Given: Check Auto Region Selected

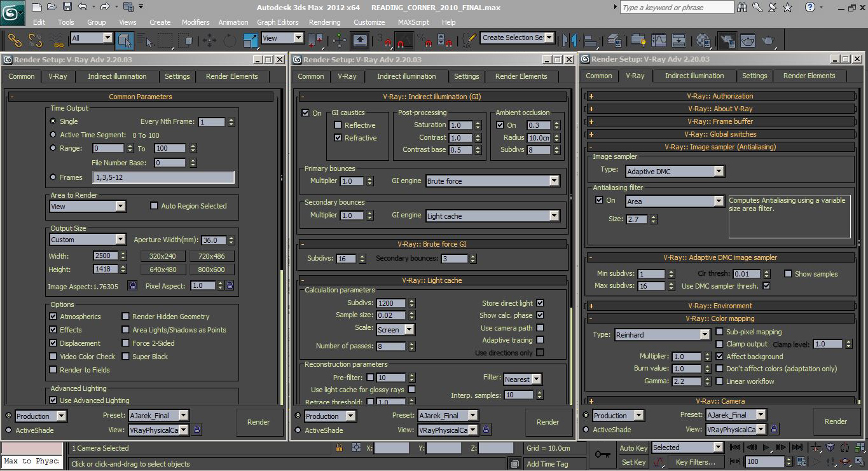Looking at the screenshot, I should tap(154, 205).
